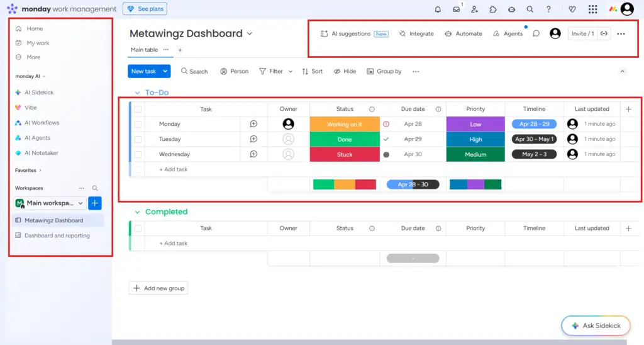The image size is (644, 345).
Task: Open conversation bubble for Wednesday task
Action: point(253,154)
